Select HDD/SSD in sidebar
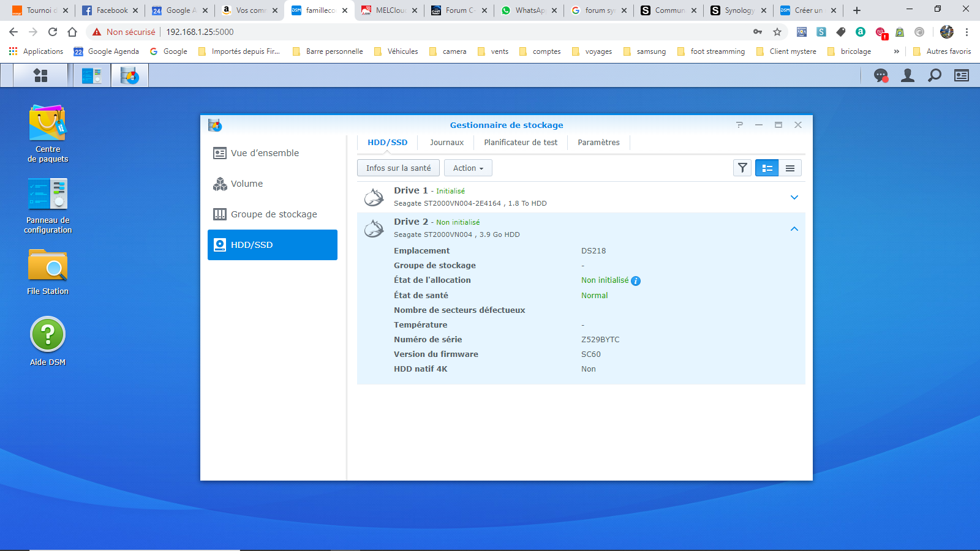This screenshot has width=980, height=551. coord(273,245)
